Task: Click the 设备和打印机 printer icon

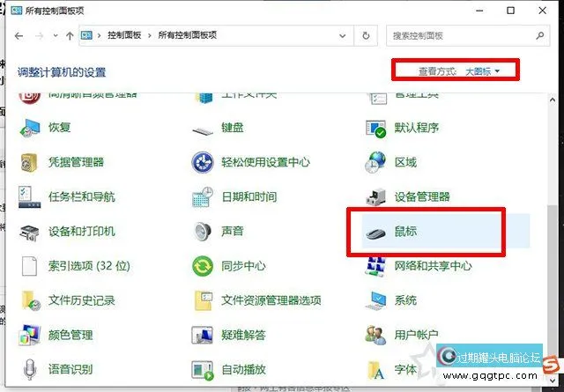Action: (x=29, y=233)
